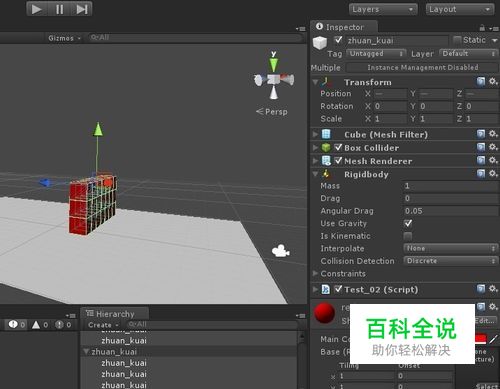Open Collision Detection Discrete dropdown
Viewport: 500px width, 389px height.
click(x=451, y=261)
